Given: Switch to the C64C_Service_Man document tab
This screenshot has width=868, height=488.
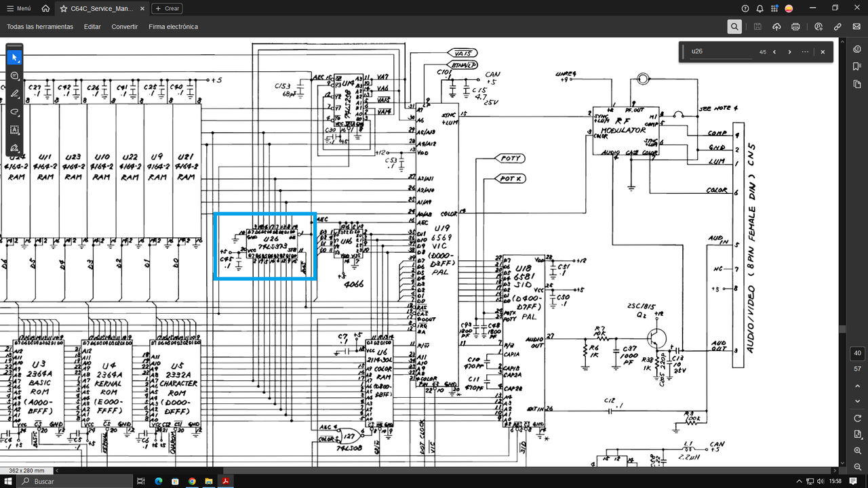Looking at the screenshot, I should pos(102,9).
